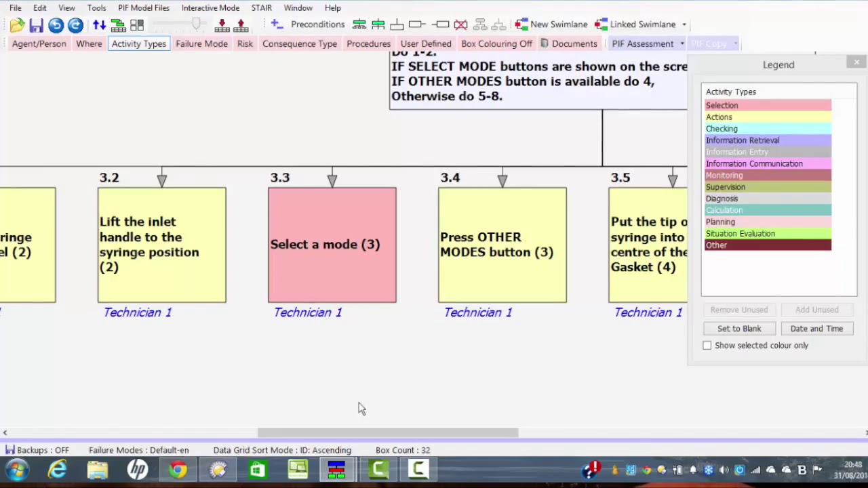Click the second green tree icon after Preconditions
This screenshot has width=868, height=488.
[378, 25]
